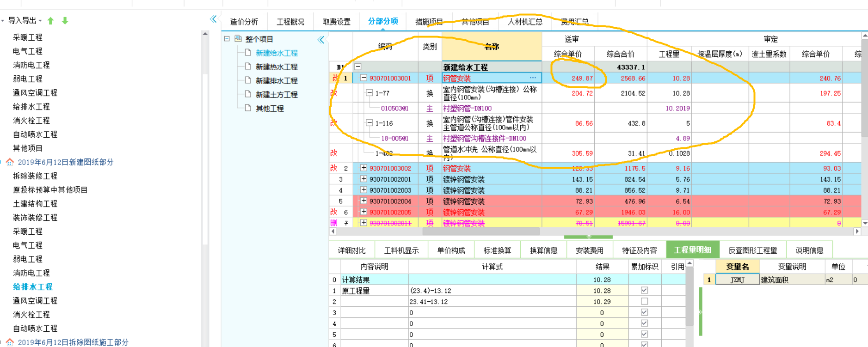Select 拆除装修工程 in left list
The height and width of the screenshot is (347, 868).
click(35, 176)
